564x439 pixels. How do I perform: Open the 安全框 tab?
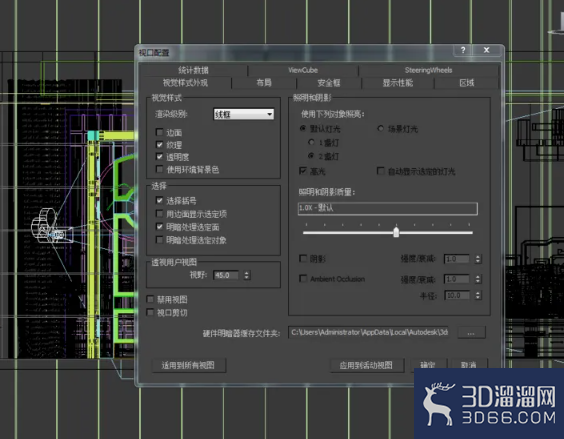(x=329, y=83)
